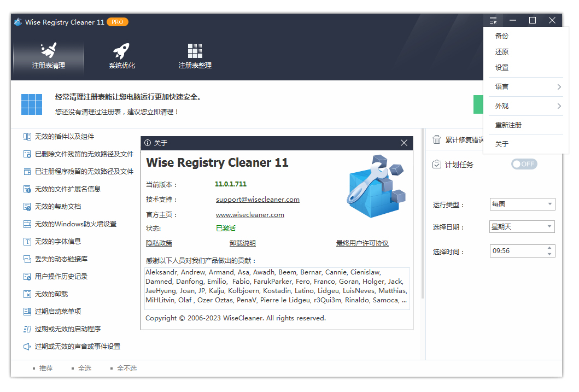This screenshot has width=579, height=392.
Task: Click the icon beside 无效的帮助文档
Action: 27,207
